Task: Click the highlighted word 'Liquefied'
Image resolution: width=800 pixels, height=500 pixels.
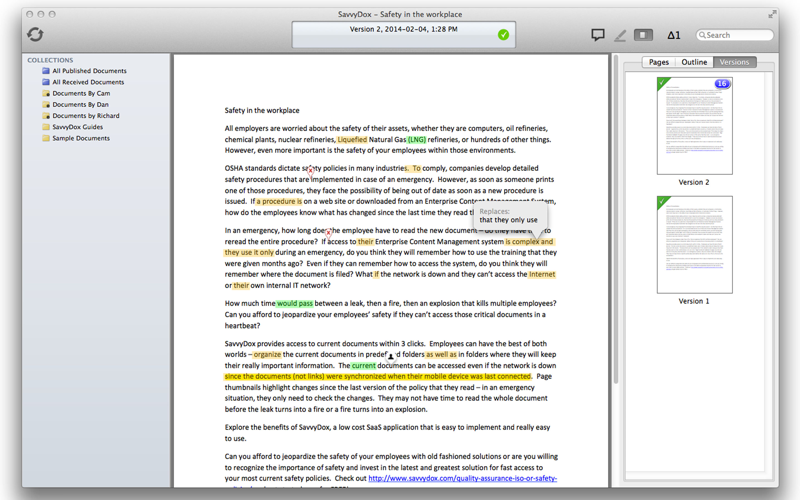Action: point(352,139)
